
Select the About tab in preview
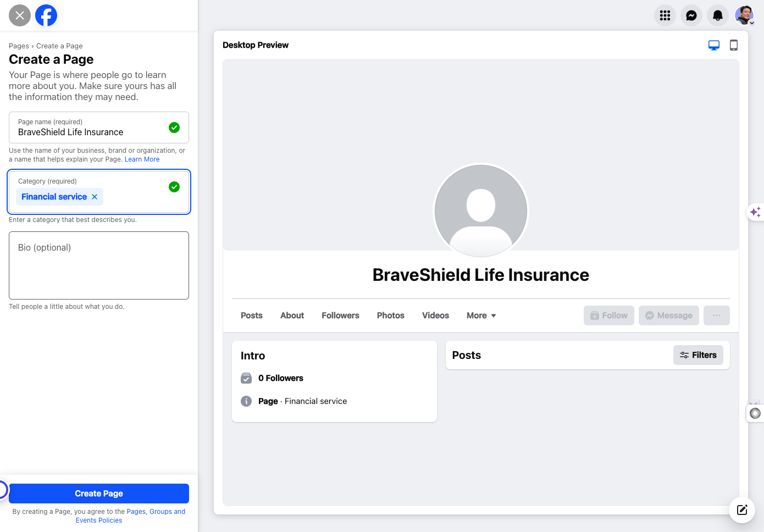[x=292, y=315]
